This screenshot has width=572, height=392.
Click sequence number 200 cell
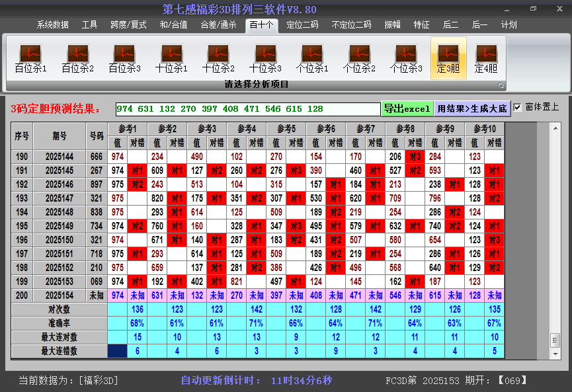click(22, 295)
